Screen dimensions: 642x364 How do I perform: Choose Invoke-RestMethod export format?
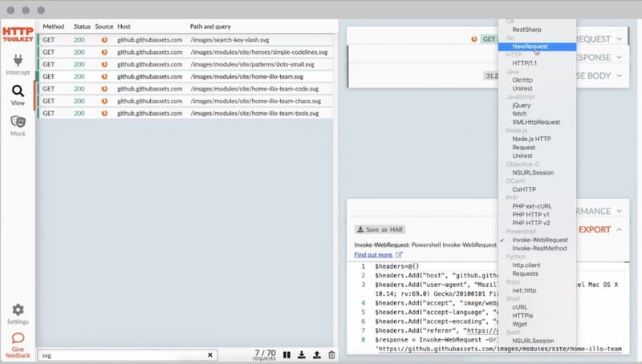pyautogui.click(x=539, y=249)
